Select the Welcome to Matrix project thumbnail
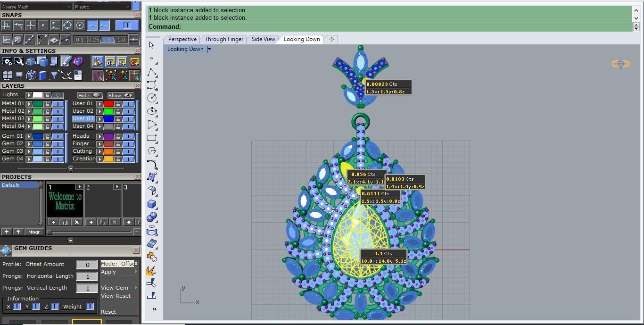The height and width of the screenshot is (325, 644). coord(65,201)
